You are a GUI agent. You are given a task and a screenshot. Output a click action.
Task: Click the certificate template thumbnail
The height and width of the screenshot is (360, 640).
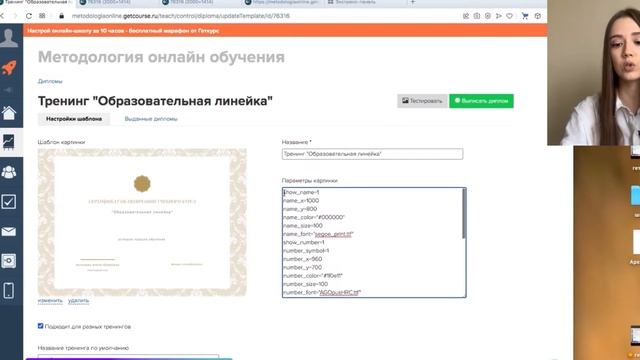click(x=142, y=222)
